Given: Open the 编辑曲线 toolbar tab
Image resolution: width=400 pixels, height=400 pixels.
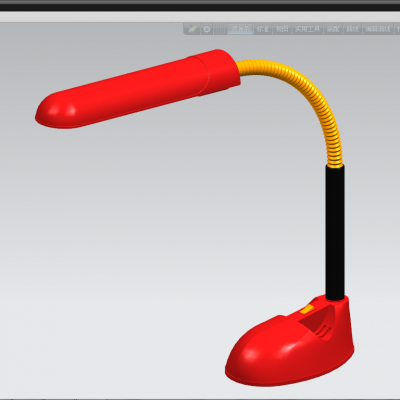Looking at the screenshot, I should pyautogui.click(x=378, y=29).
